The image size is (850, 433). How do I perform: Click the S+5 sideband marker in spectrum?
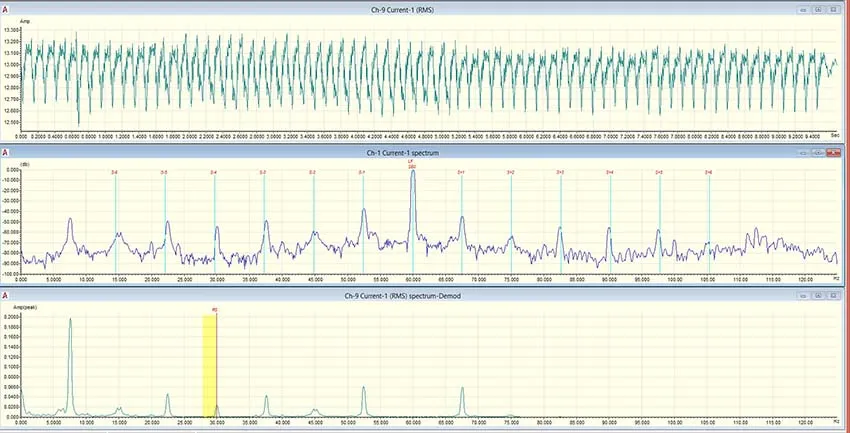pyautogui.click(x=660, y=172)
